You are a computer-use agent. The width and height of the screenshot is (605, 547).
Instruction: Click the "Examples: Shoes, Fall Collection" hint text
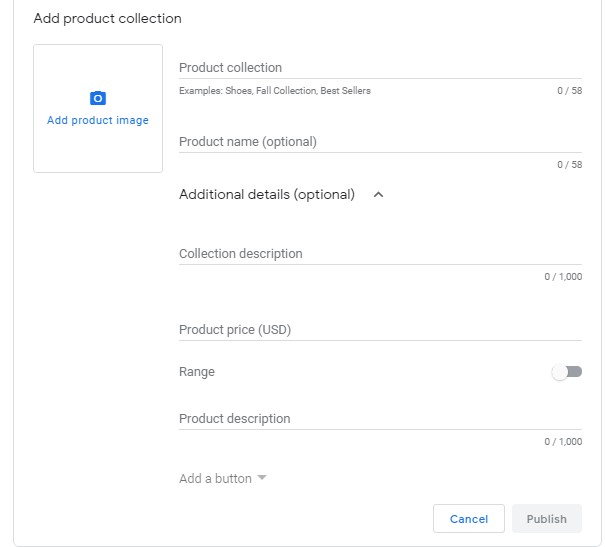tap(275, 91)
